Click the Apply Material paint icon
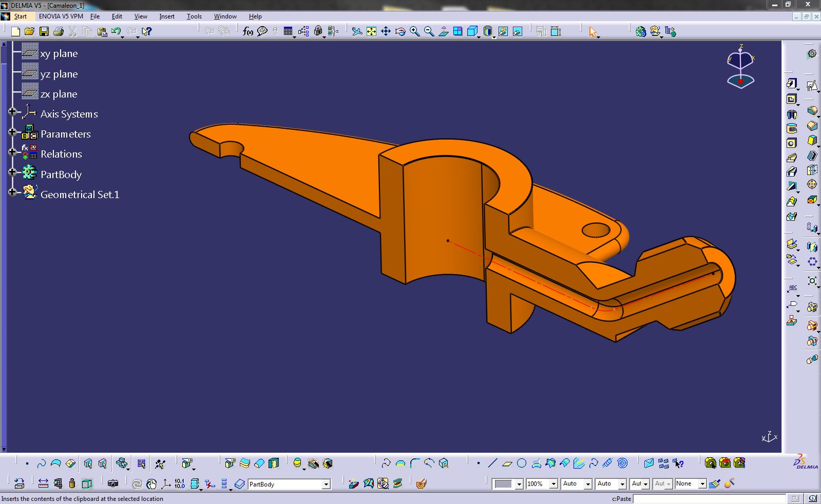 (421, 483)
